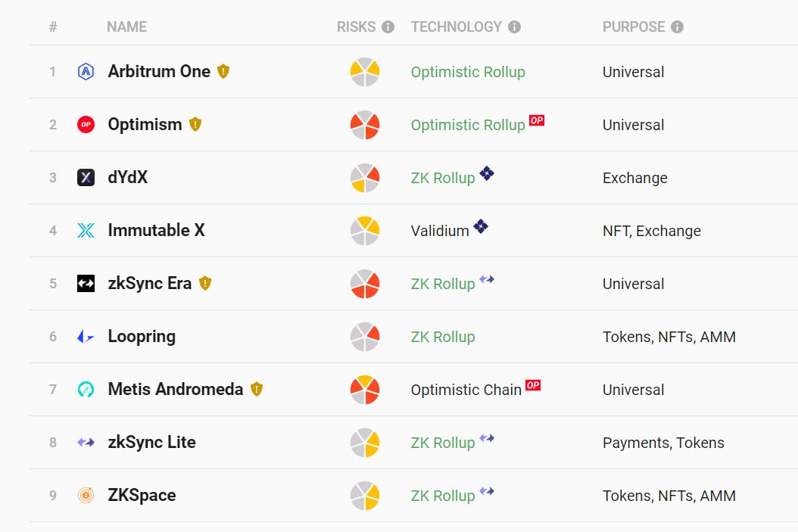This screenshot has height=532, width=798.
Task: Click the NAME column header
Action: point(126,27)
